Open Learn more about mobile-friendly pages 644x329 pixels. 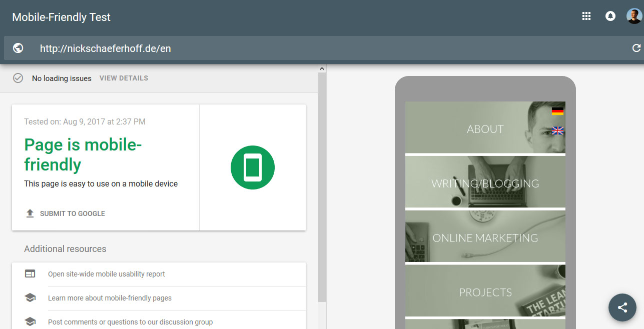110,298
